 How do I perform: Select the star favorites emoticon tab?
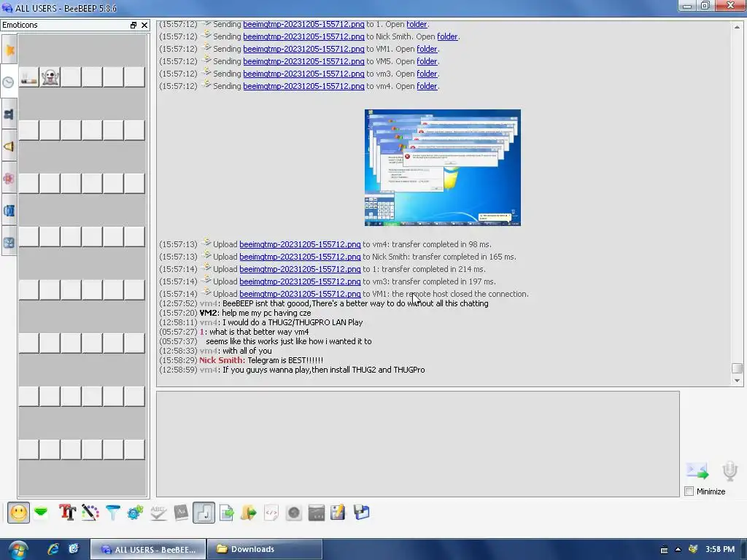[x=9, y=50]
